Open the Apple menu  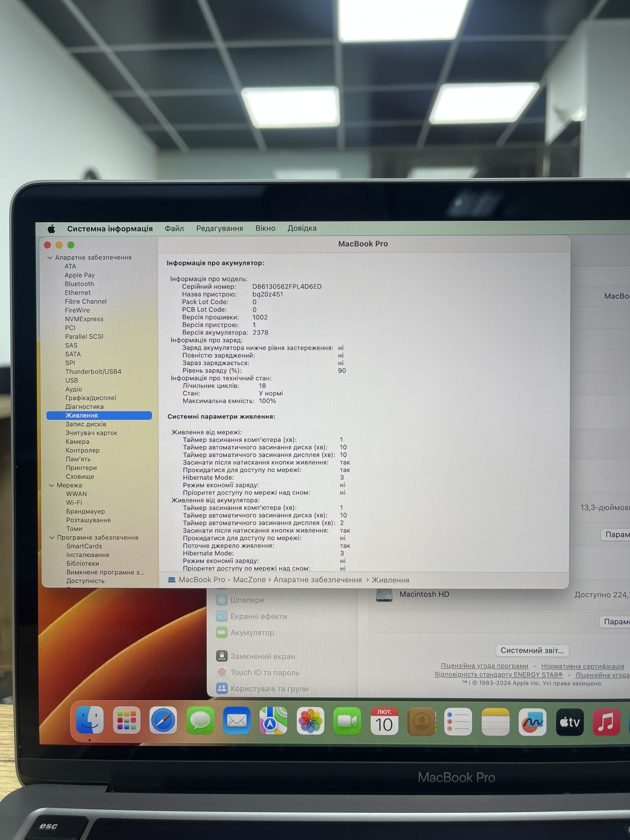click(x=52, y=229)
